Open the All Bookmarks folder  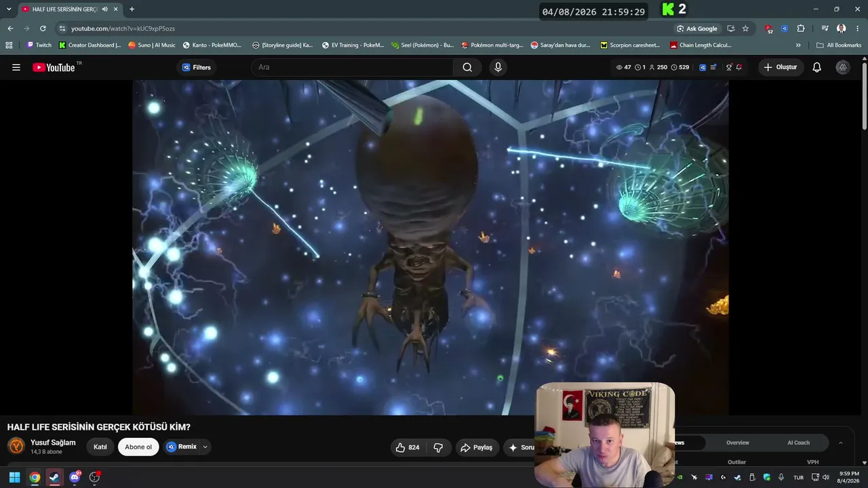(839, 45)
